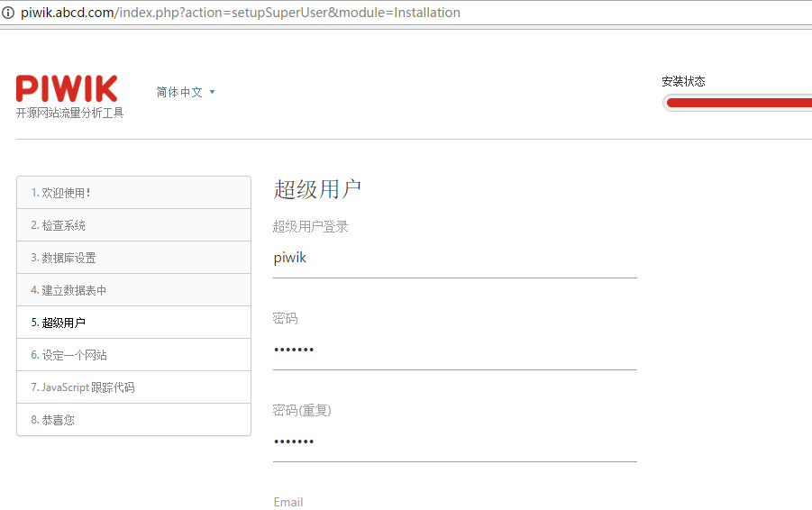Select step 8. 恭喜您

pos(133,419)
